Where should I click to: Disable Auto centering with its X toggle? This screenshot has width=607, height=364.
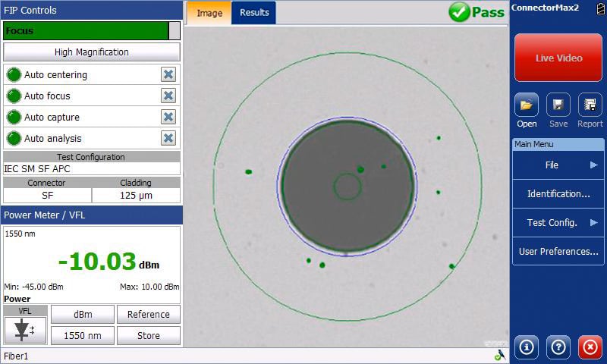click(x=168, y=74)
